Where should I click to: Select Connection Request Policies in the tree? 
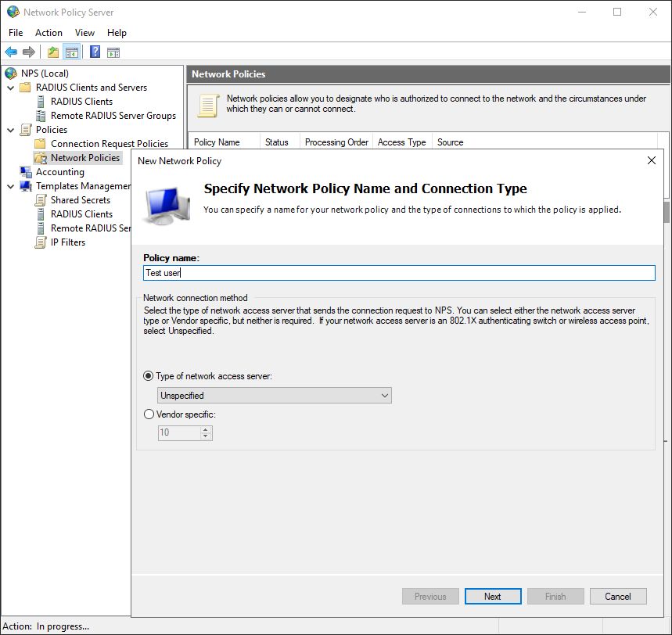[x=110, y=144]
